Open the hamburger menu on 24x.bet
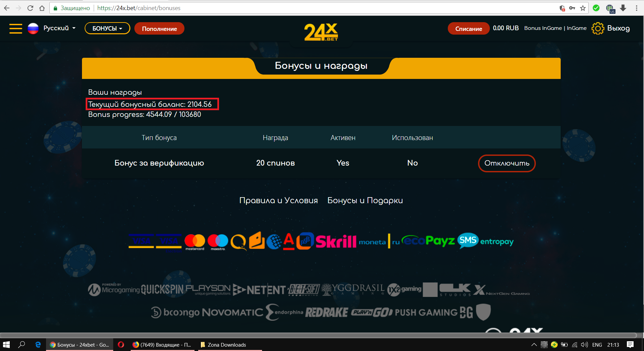Image resolution: width=644 pixels, height=351 pixels. pyautogui.click(x=15, y=29)
